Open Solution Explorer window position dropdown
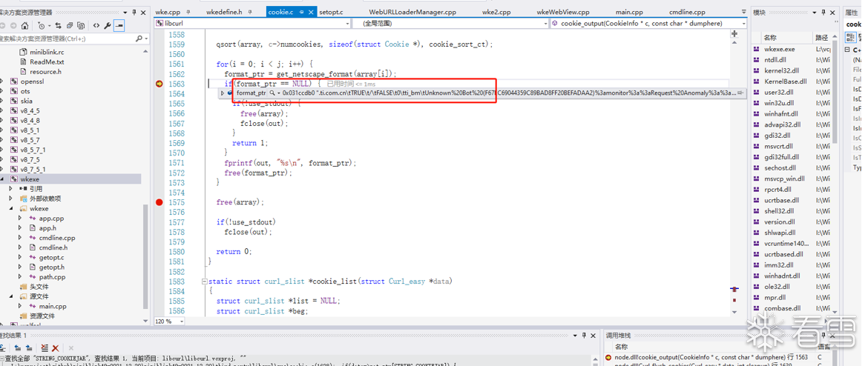This screenshot has height=366, width=868. [x=125, y=12]
